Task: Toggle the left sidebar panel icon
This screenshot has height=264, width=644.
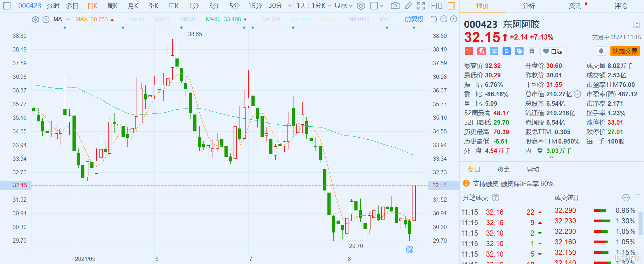Action: tap(7, 6)
